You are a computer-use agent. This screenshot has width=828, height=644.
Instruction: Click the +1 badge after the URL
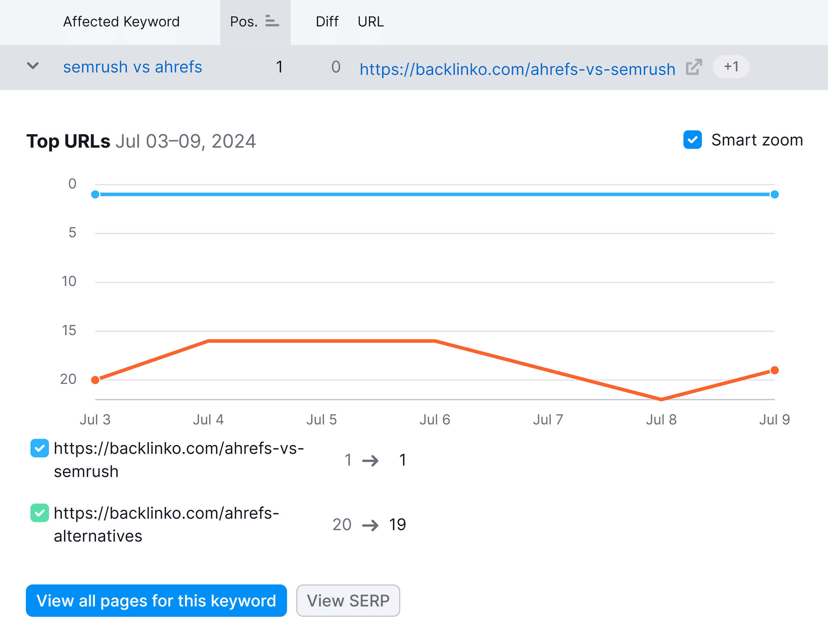click(730, 67)
